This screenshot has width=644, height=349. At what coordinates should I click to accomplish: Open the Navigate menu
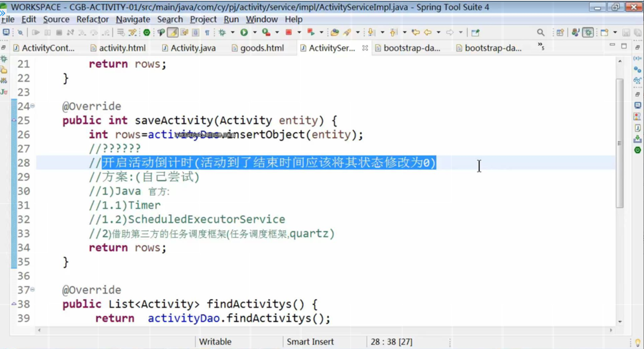[x=133, y=19]
